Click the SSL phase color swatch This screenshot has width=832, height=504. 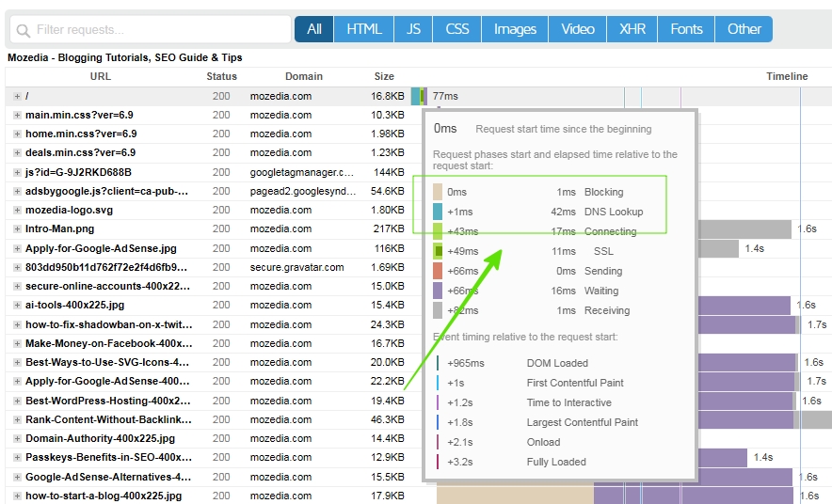coord(438,251)
